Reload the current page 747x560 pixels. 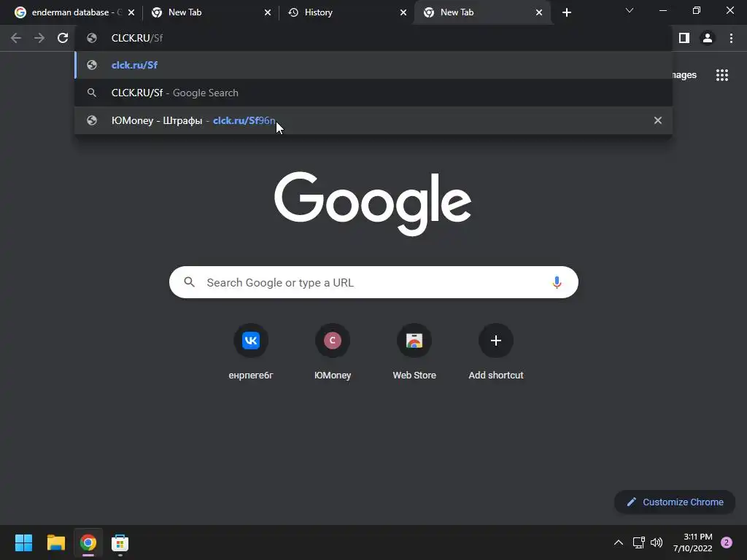(63, 38)
